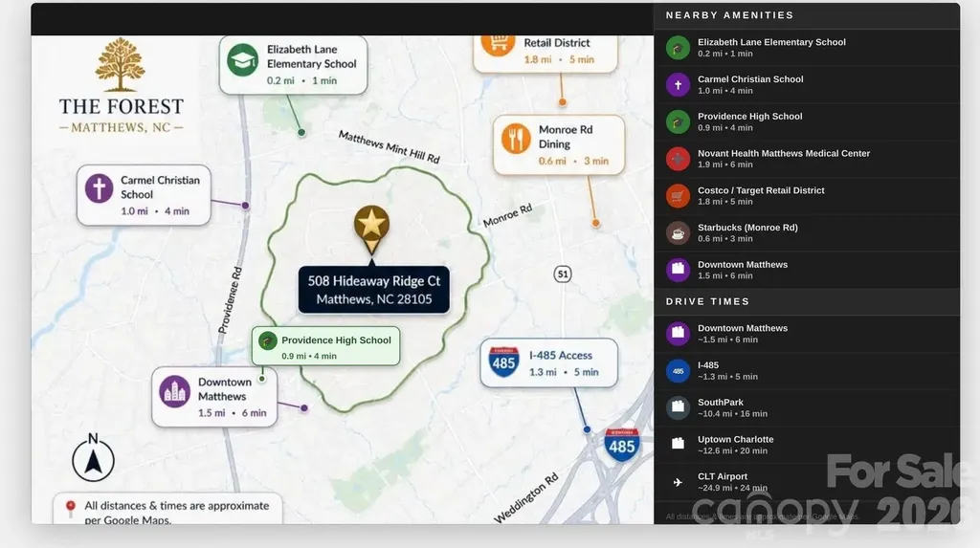Viewport: 980px width, 548px height.
Task: Select Providence High School in amenities list
Action: tap(807, 121)
